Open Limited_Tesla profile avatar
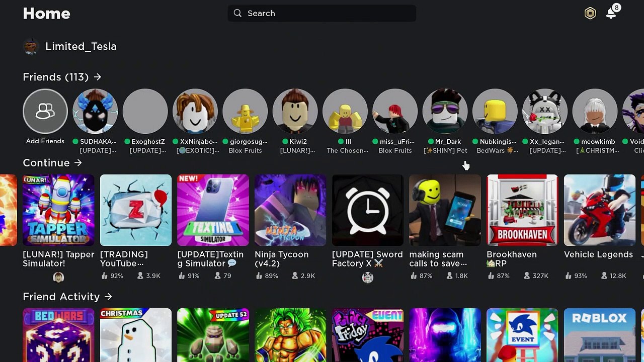644x362 pixels. (x=31, y=47)
